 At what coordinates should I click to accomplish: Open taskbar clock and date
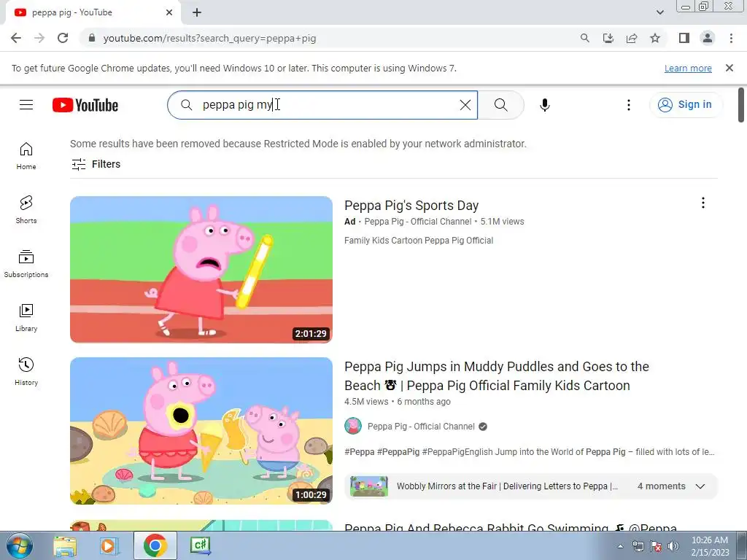(710, 546)
